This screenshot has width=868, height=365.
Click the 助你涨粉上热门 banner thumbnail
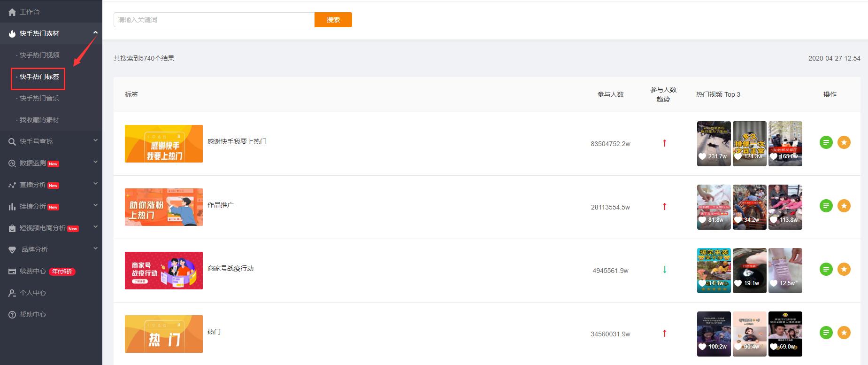[x=164, y=207]
